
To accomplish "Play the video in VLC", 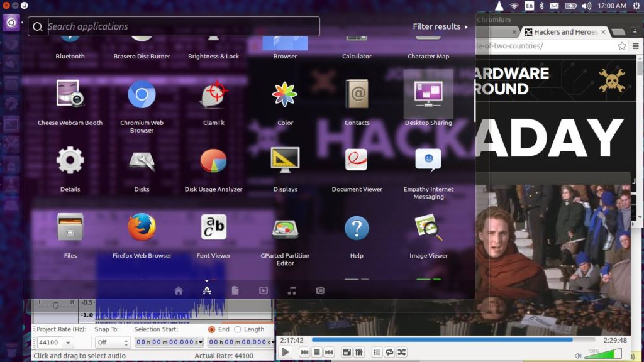I will pos(285,352).
